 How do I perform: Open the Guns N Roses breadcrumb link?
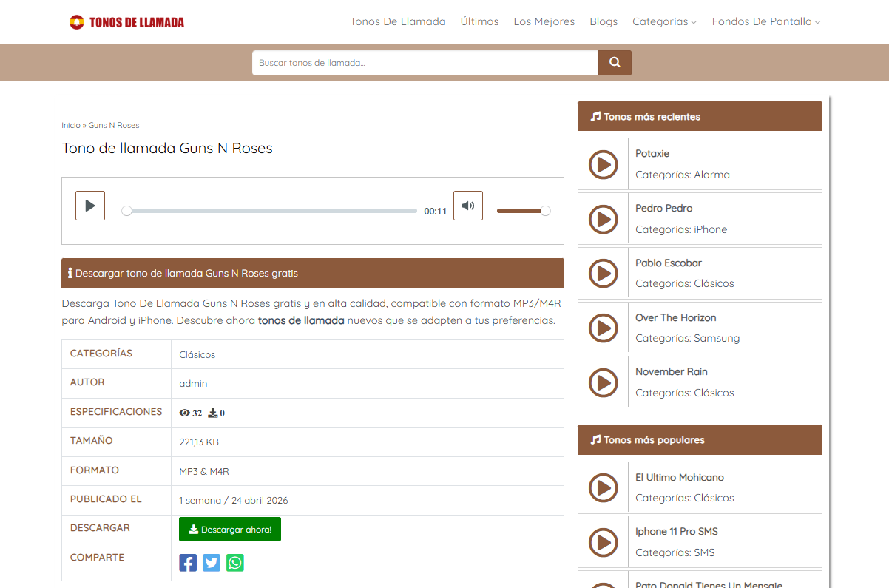pos(114,125)
